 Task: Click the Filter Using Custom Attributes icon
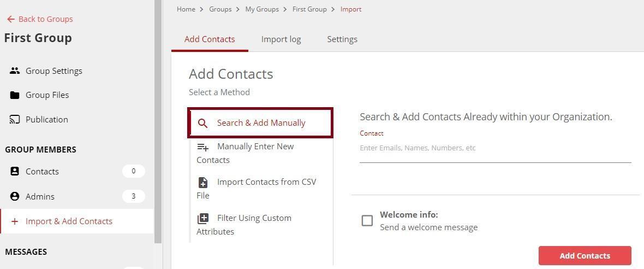tap(203, 218)
